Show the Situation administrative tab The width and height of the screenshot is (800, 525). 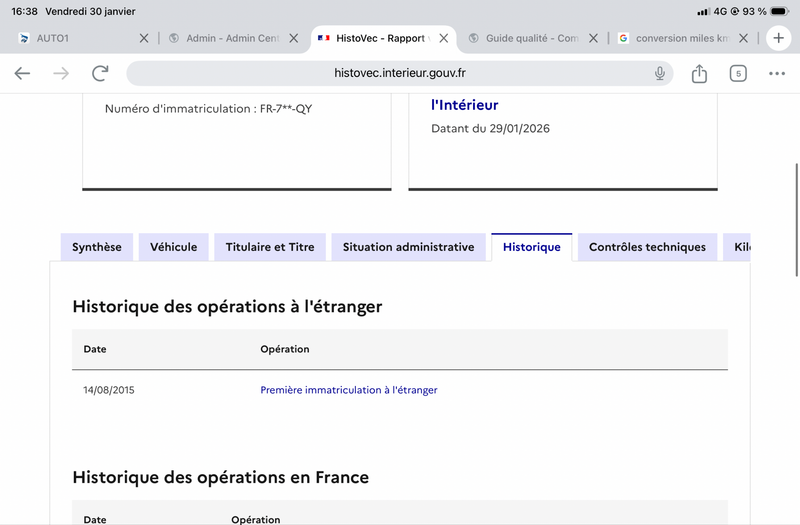[408, 247]
